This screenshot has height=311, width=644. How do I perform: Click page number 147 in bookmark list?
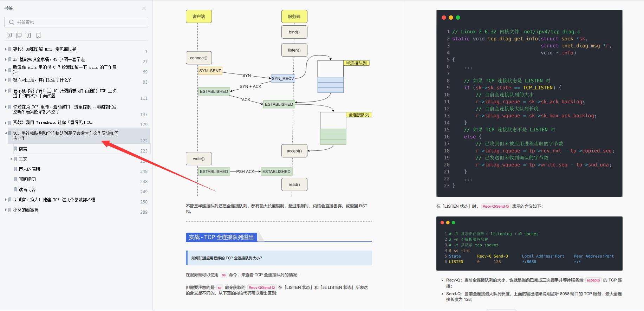(144, 115)
